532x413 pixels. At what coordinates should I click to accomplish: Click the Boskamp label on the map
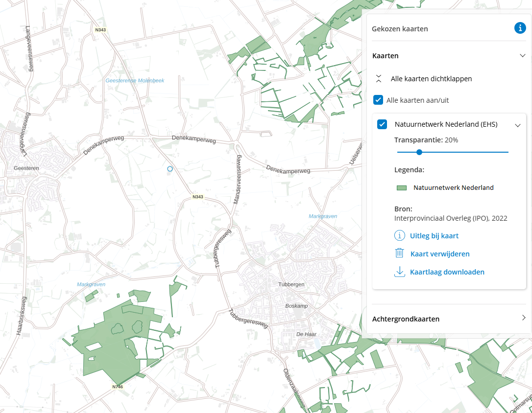coord(296,306)
